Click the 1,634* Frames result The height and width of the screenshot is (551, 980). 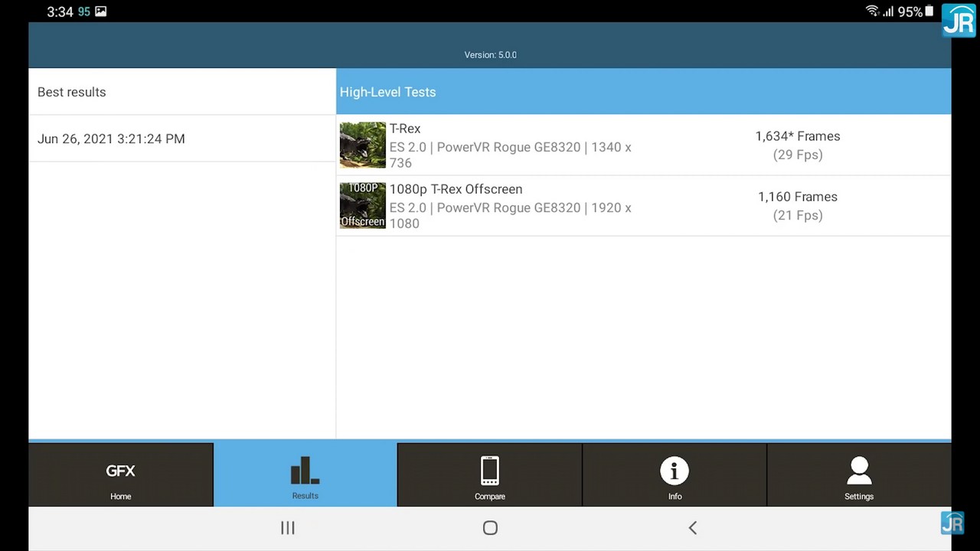pyautogui.click(x=798, y=136)
